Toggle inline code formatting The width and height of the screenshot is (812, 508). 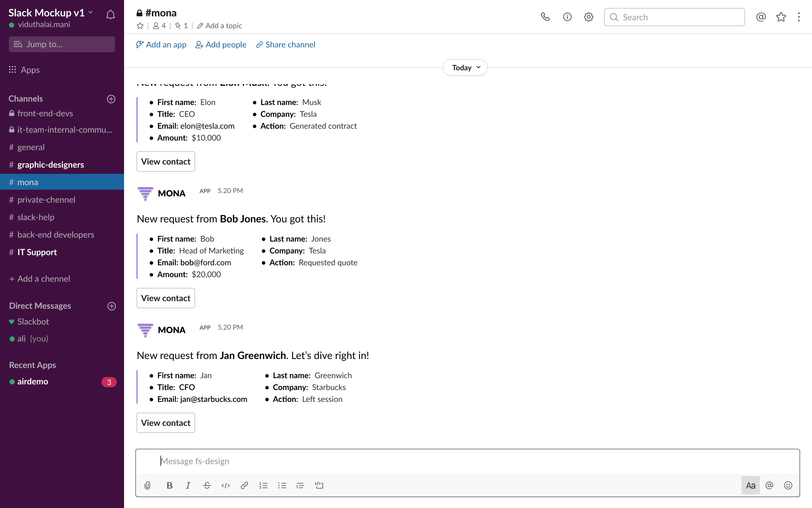pyautogui.click(x=226, y=485)
